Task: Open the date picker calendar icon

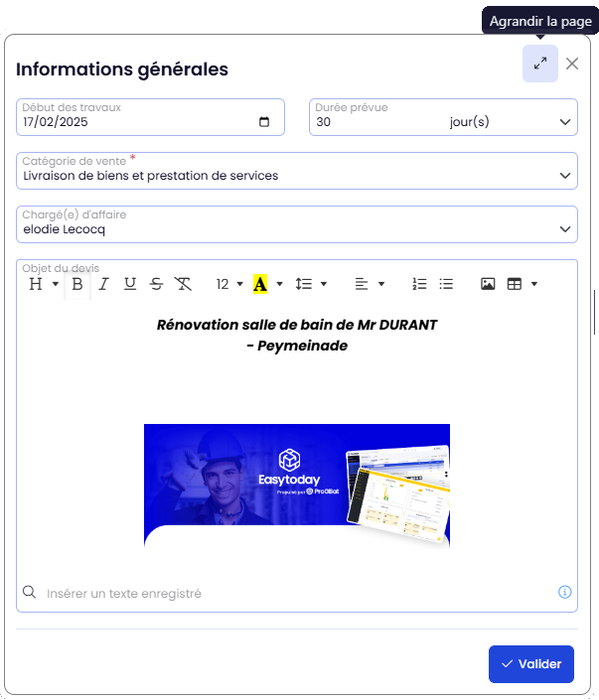Action: tap(264, 122)
